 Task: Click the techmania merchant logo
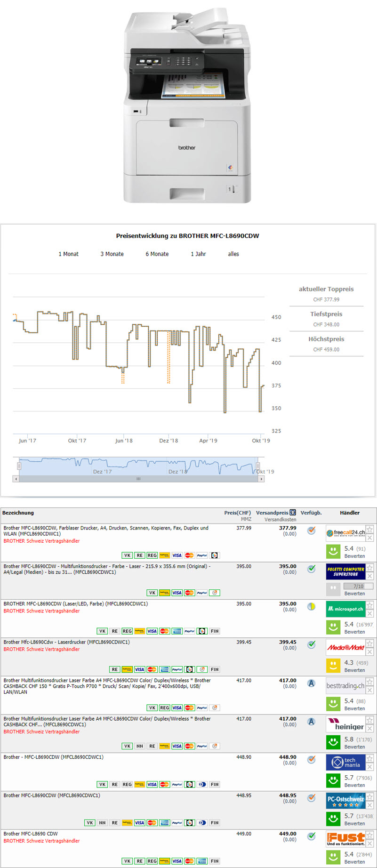coord(345,763)
